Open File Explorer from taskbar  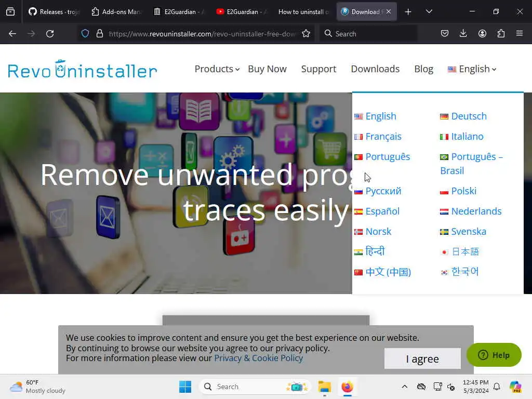pyautogui.click(x=324, y=387)
